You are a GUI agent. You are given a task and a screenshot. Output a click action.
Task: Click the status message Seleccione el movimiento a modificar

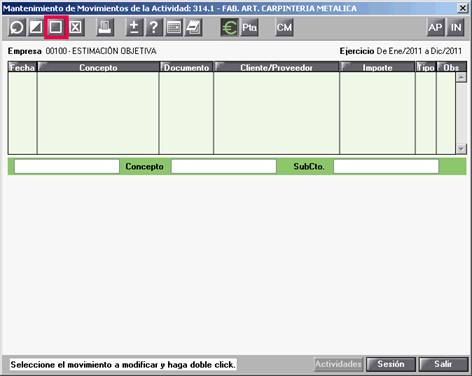coord(123,365)
